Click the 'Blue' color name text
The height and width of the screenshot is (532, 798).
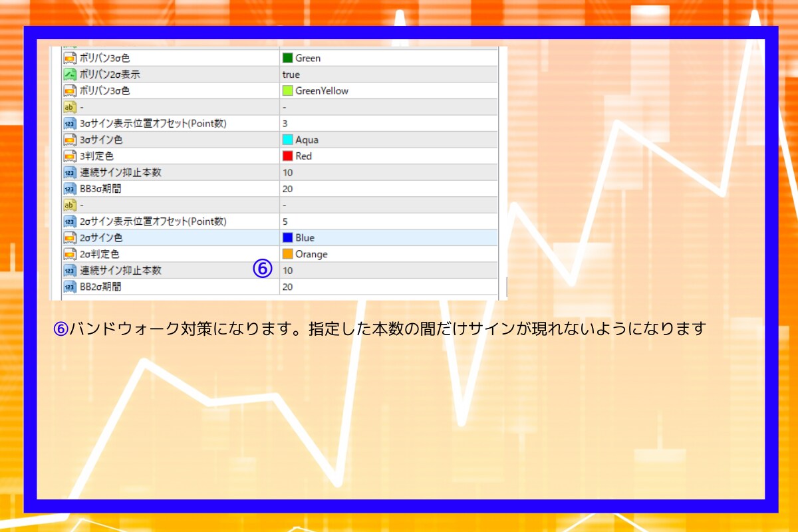pyautogui.click(x=305, y=237)
